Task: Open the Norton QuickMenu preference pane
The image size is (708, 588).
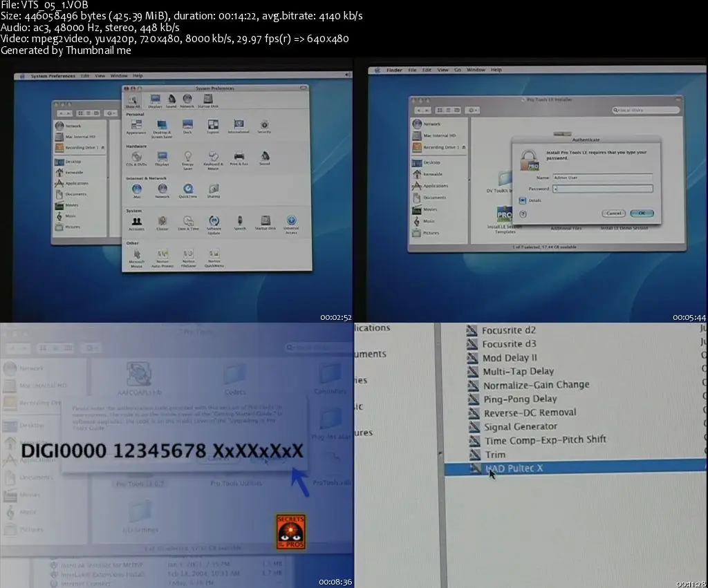Action: 214,258
